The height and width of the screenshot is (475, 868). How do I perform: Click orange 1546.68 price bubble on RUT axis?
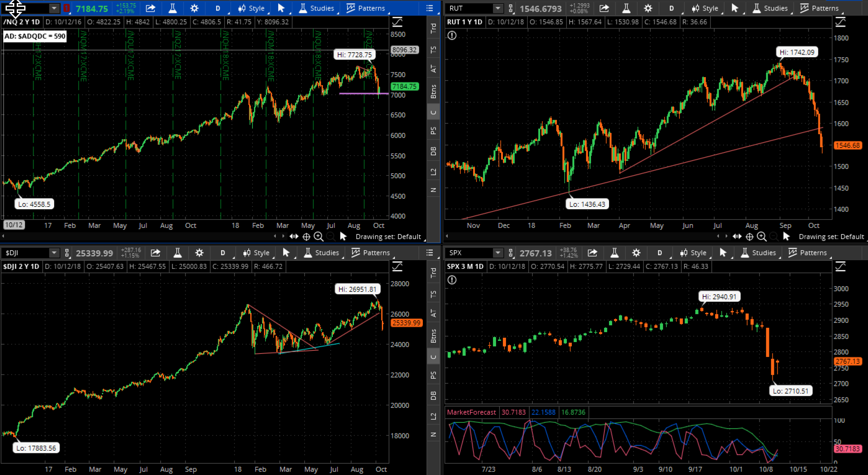point(848,145)
